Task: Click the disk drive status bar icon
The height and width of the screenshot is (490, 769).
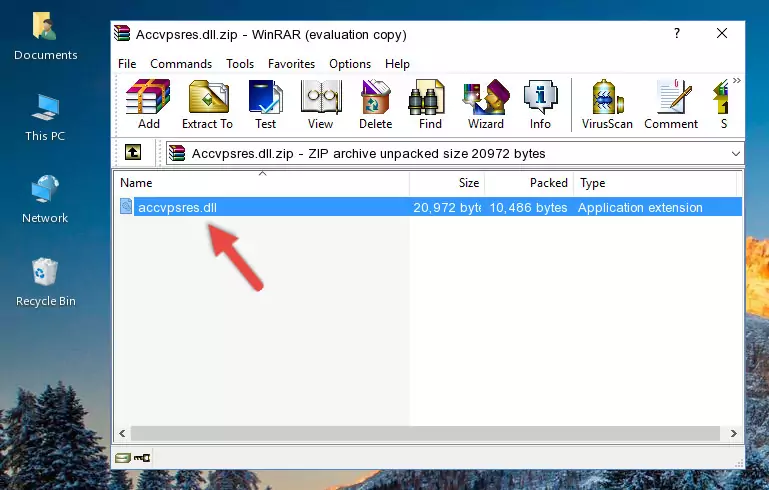Action: [x=123, y=458]
